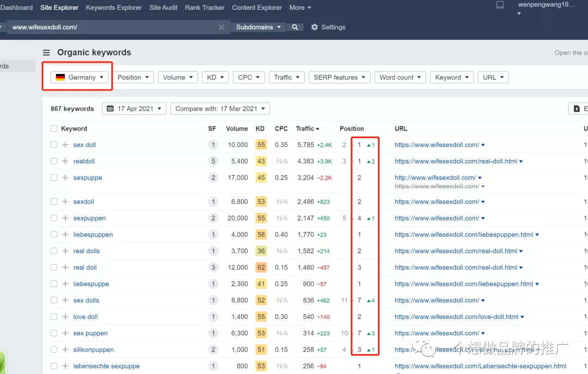Go to the Dashboard tab

pos(16,8)
